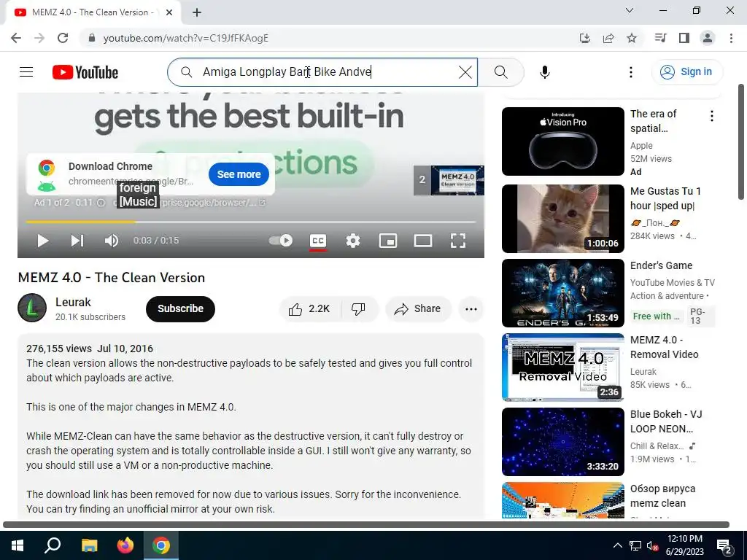Open Ender's Game movie thumbnail
The image size is (747, 560).
coord(562,293)
